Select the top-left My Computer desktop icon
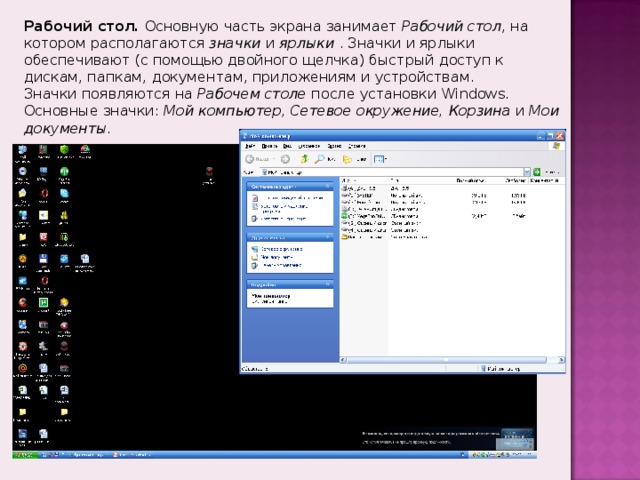Image resolution: width=640 pixels, height=480 pixels. point(22,149)
